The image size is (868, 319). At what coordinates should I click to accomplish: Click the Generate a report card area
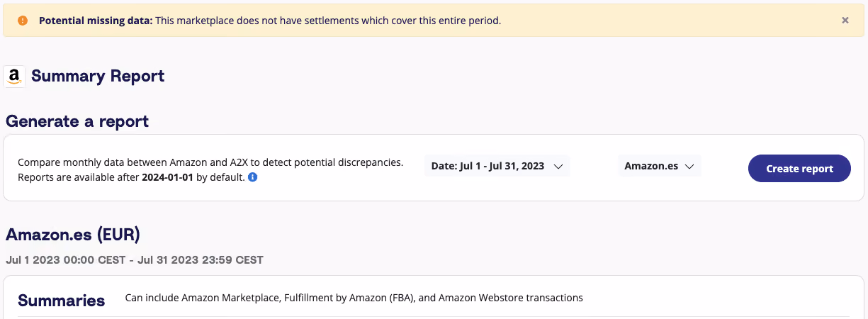(x=434, y=168)
